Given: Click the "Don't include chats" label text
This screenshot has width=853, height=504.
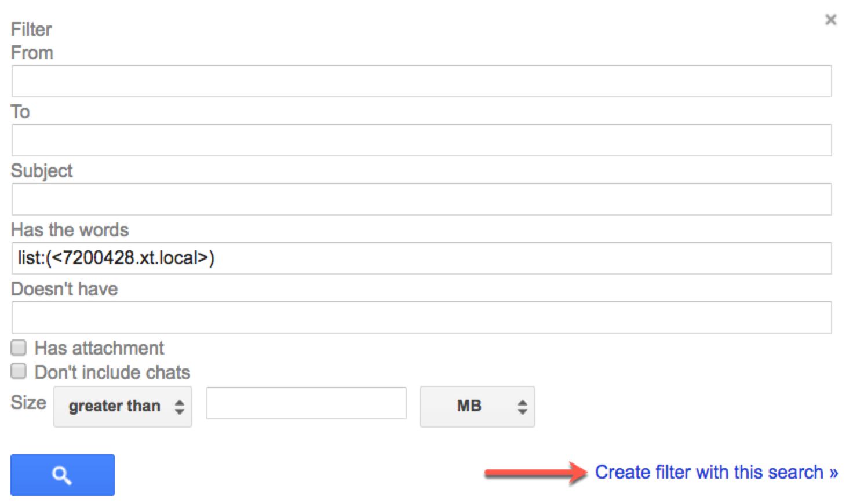Looking at the screenshot, I should pos(112,372).
